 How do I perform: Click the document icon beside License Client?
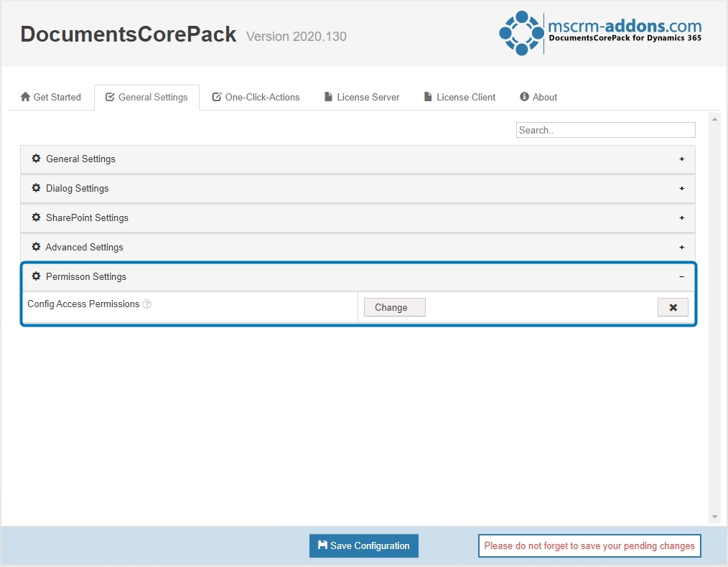click(428, 96)
